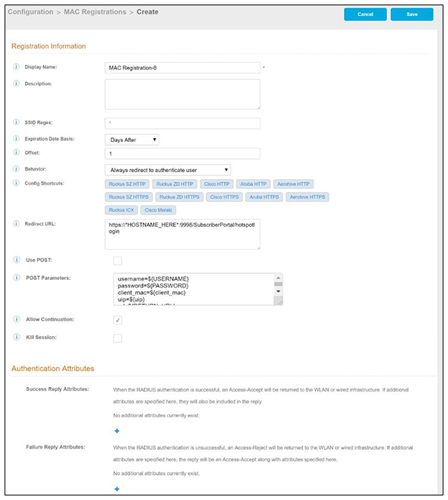
Task: Go to MAC Registrations breadcrumb
Action: point(95,12)
